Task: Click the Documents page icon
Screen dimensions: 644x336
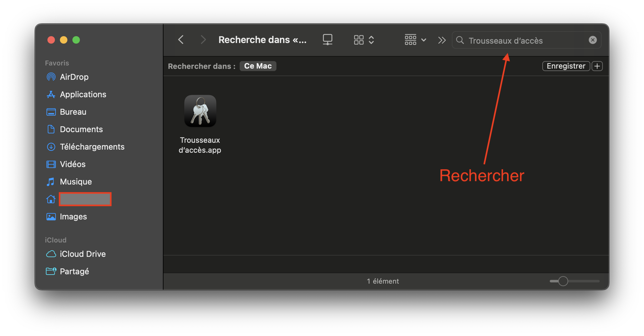Action: (51, 129)
